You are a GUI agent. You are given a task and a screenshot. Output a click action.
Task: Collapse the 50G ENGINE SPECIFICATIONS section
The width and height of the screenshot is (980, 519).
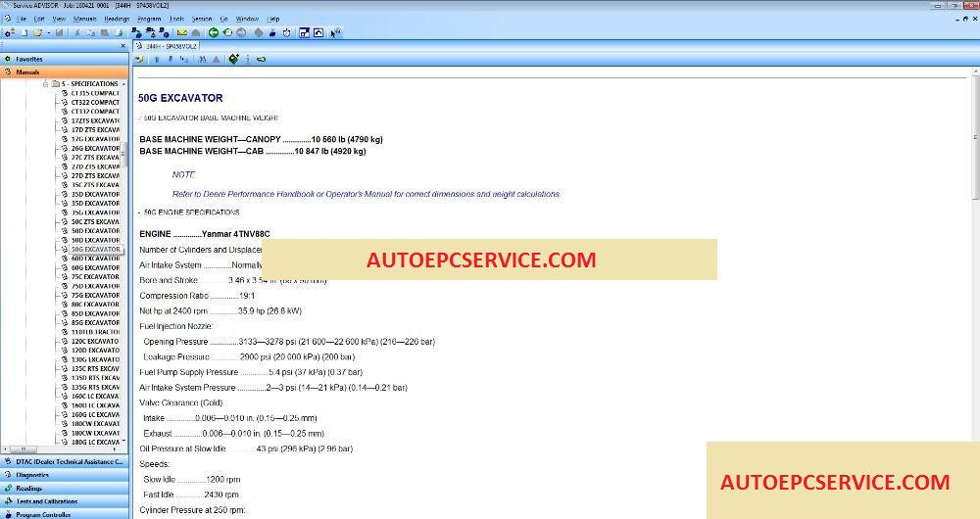(x=139, y=212)
